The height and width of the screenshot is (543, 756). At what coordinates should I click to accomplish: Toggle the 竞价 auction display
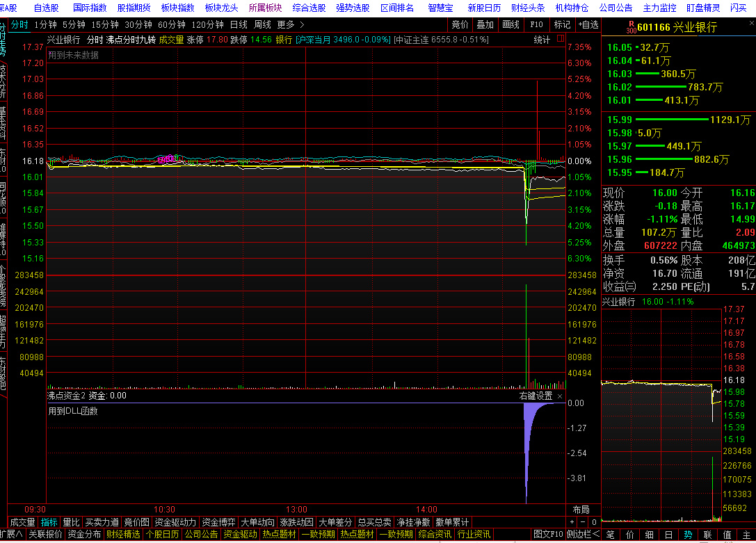460,24
